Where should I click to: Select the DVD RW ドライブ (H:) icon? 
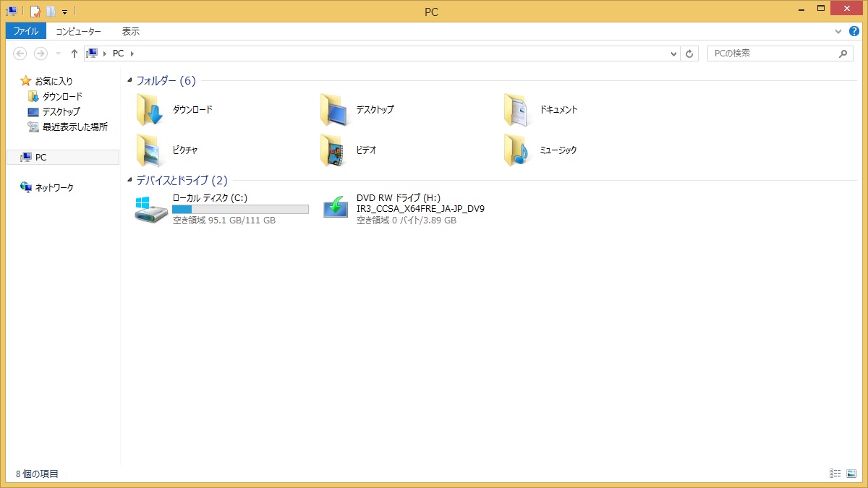[335, 208]
